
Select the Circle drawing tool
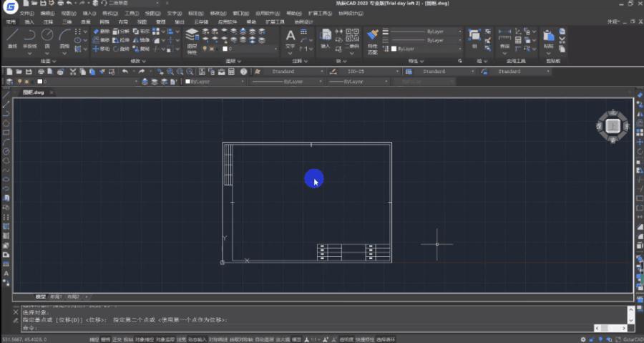[x=47, y=38]
